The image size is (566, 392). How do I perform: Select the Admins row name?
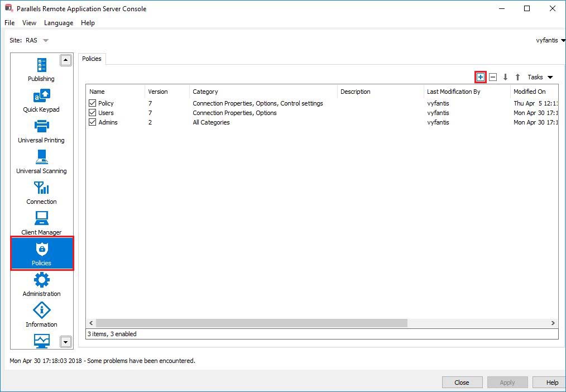pyautogui.click(x=108, y=122)
